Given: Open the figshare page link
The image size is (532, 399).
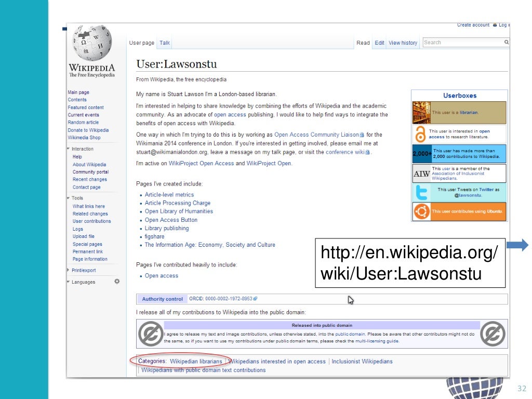Looking at the screenshot, I should [154, 236].
